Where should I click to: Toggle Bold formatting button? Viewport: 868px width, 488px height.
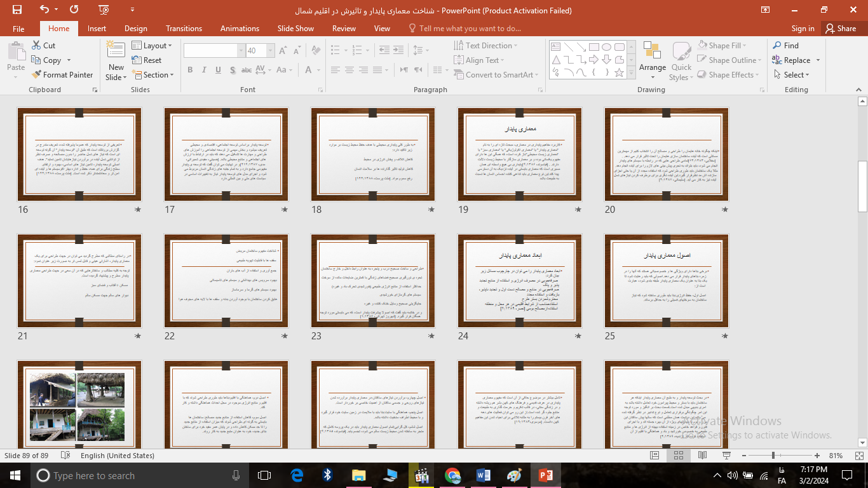(190, 70)
